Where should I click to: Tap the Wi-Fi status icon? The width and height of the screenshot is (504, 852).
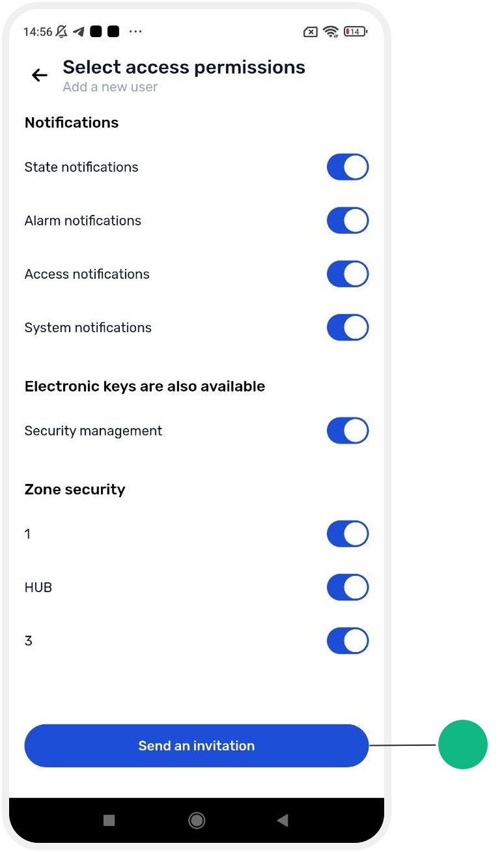pos(331,31)
